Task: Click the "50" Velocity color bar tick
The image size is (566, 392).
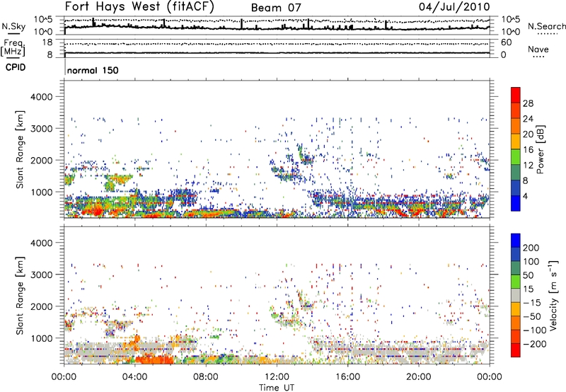Action: [528, 275]
